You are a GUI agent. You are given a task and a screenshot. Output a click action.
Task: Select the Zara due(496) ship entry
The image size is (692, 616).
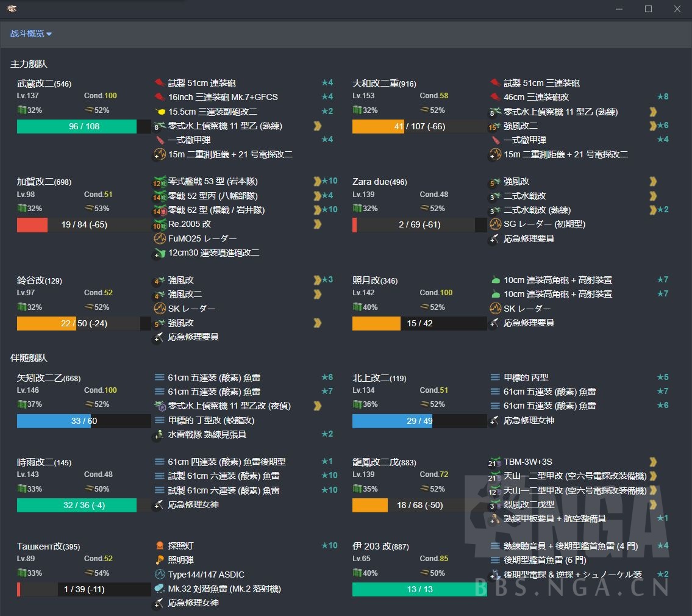pyautogui.click(x=378, y=181)
